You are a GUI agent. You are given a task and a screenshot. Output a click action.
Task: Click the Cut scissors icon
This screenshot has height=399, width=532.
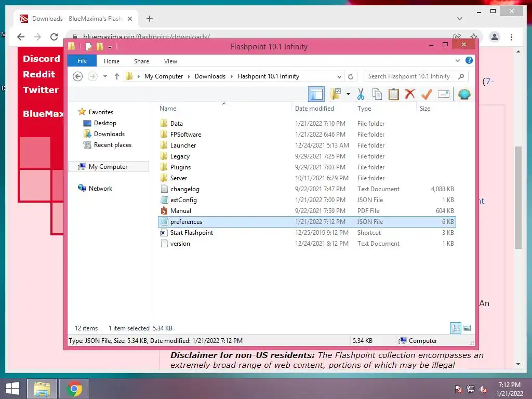click(x=361, y=94)
